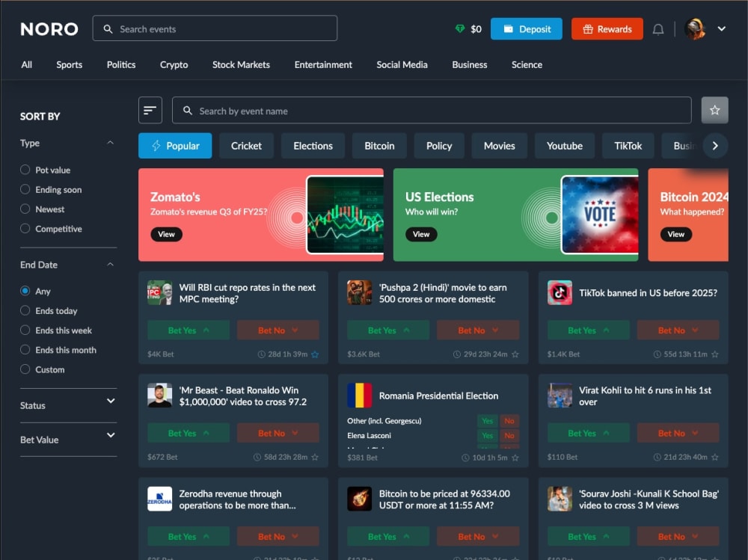Image resolution: width=748 pixels, height=560 pixels.
Task: Favorite the RBI repo rates event
Action: point(315,354)
